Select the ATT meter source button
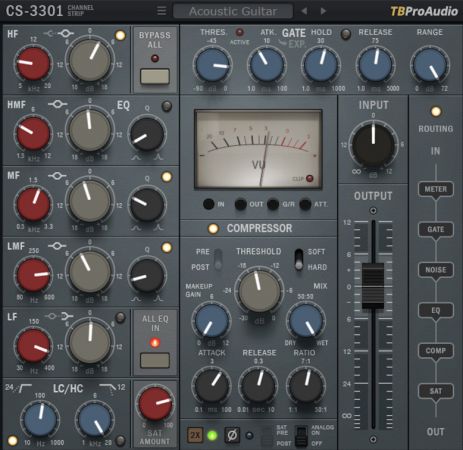The height and width of the screenshot is (450, 463). point(305,204)
